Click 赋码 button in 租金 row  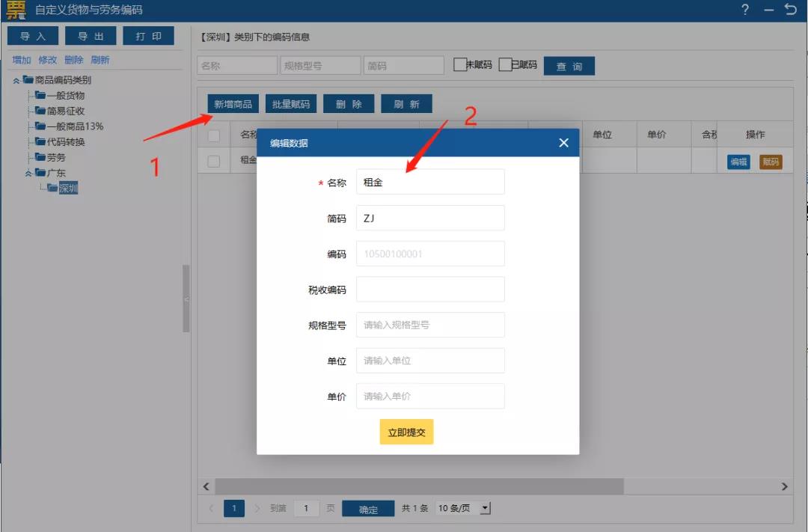click(x=771, y=162)
